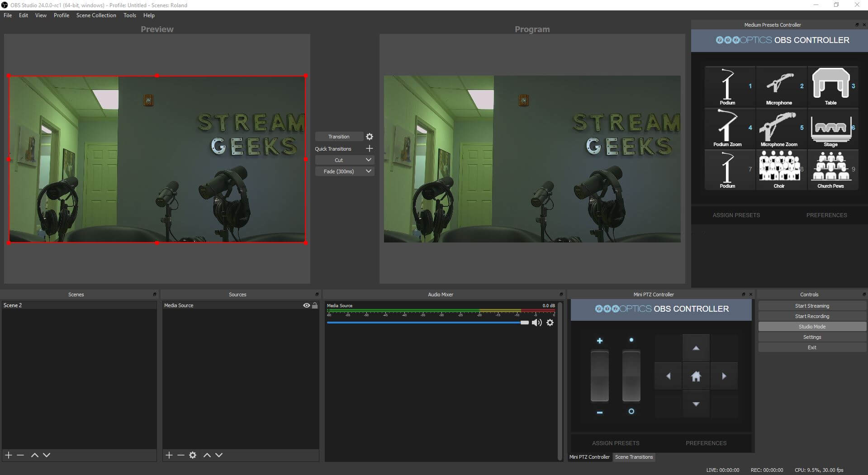This screenshot has width=868, height=475.
Task: Select Scene 2 in Scenes list
Action: point(79,305)
